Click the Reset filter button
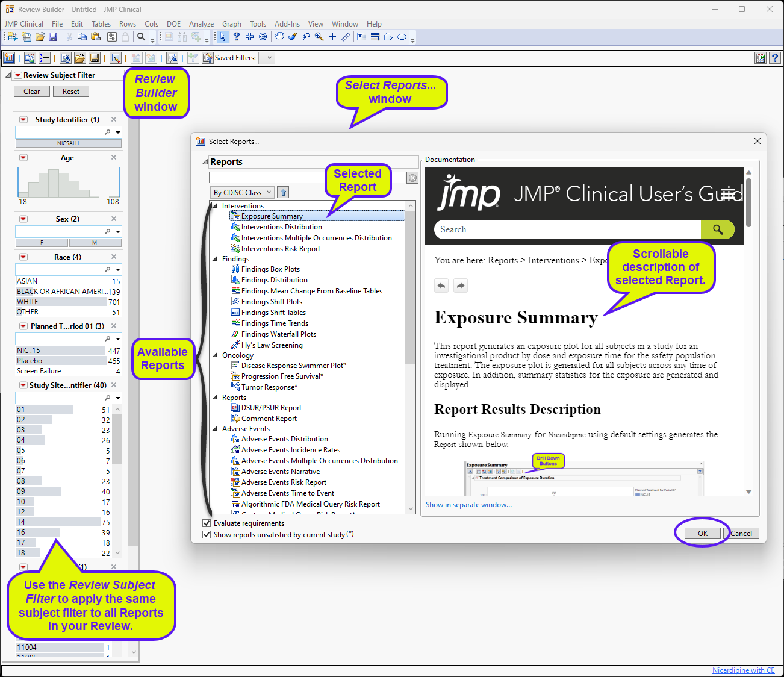The image size is (784, 677). pyautogui.click(x=71, y=92)
